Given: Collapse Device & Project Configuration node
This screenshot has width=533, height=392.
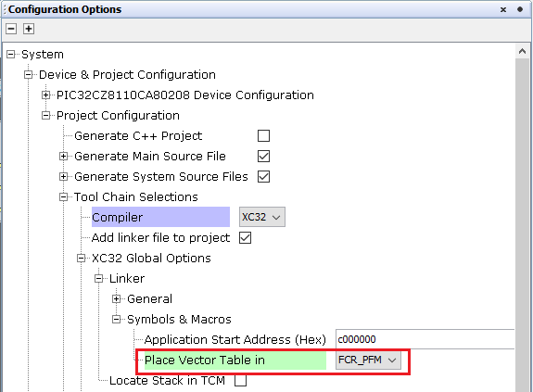Looking at the screenshot, I should 29,75.
